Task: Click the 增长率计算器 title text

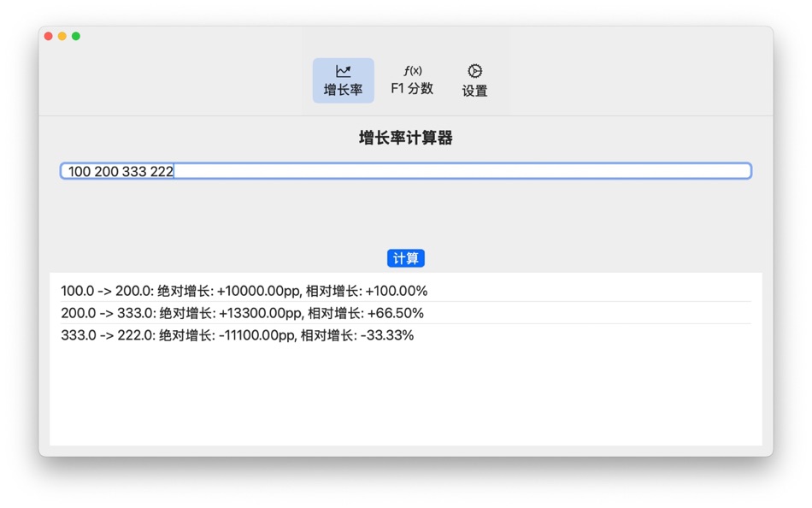Action: (405, 138)
